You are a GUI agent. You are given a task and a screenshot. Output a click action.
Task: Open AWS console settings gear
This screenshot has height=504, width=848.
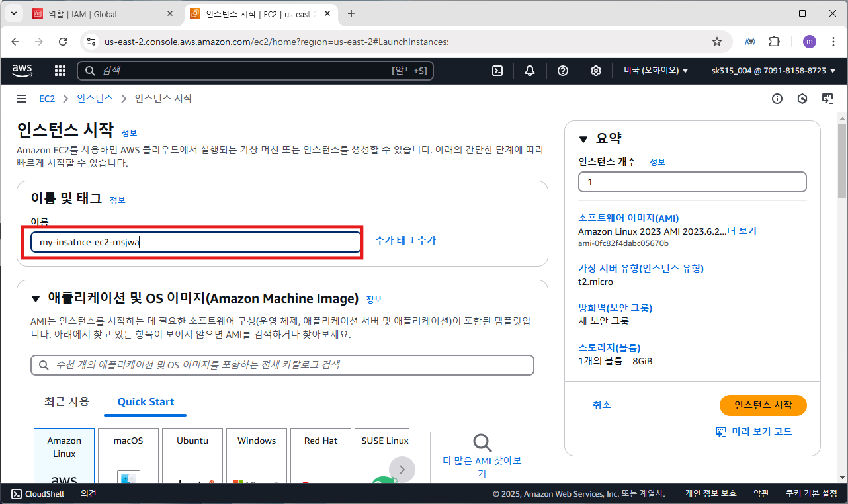(596, 71)
